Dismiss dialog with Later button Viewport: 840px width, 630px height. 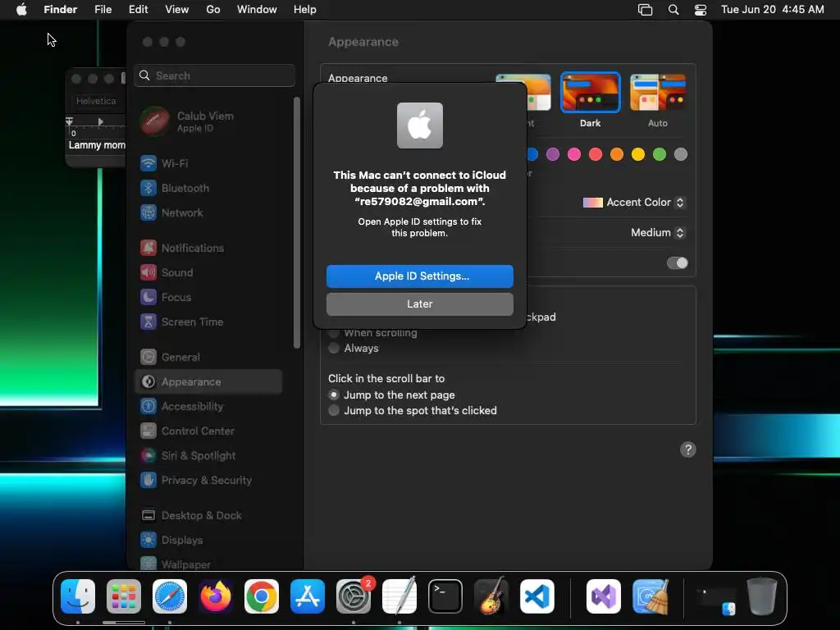pyautogui.click(x=420, y=304)
